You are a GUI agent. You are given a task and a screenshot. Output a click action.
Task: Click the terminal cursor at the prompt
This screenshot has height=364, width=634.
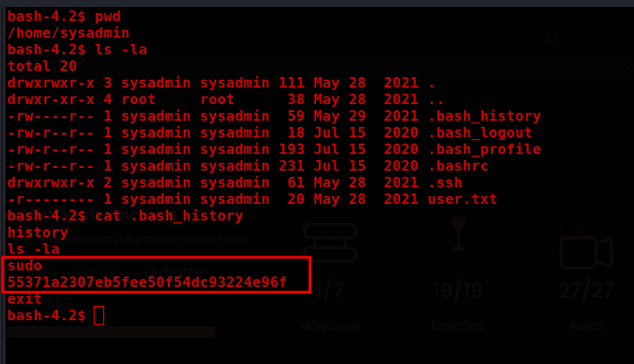pyautogui.click(x=99, y=316)
